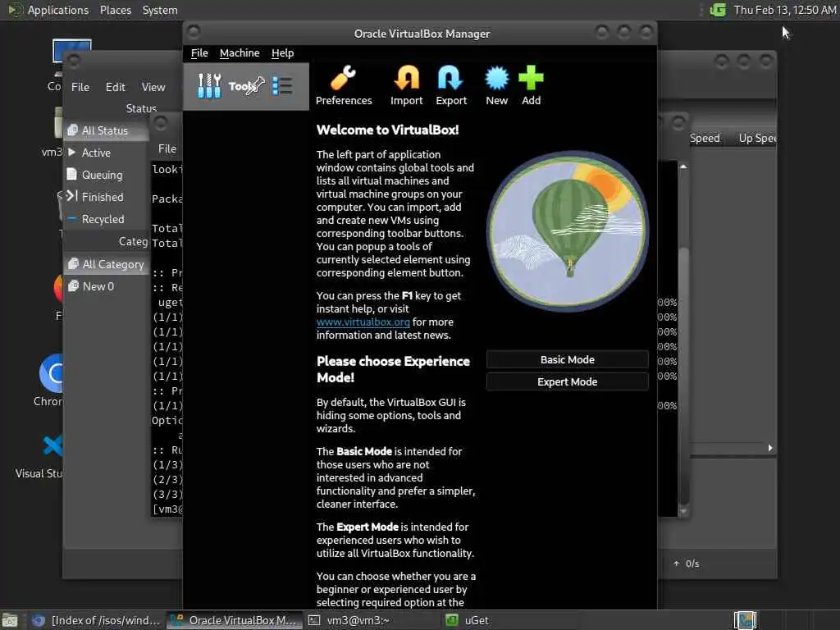Open the terminal window File menu
840x630 pixels.
tap(167, 148)
